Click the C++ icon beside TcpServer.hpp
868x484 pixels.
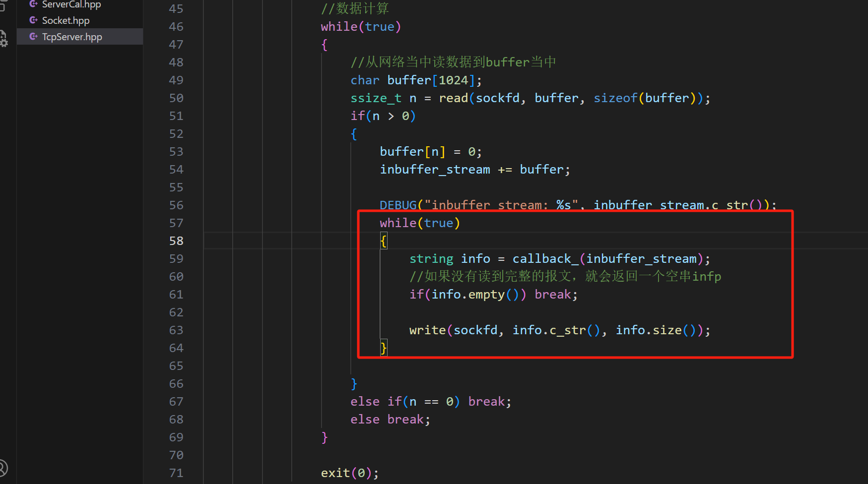[x=33, y=37]
